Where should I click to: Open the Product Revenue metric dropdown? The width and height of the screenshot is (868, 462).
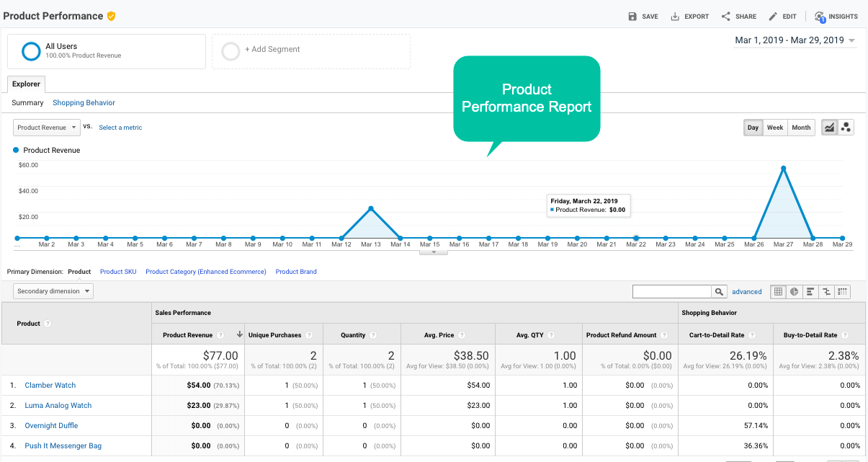click(46, 127)
